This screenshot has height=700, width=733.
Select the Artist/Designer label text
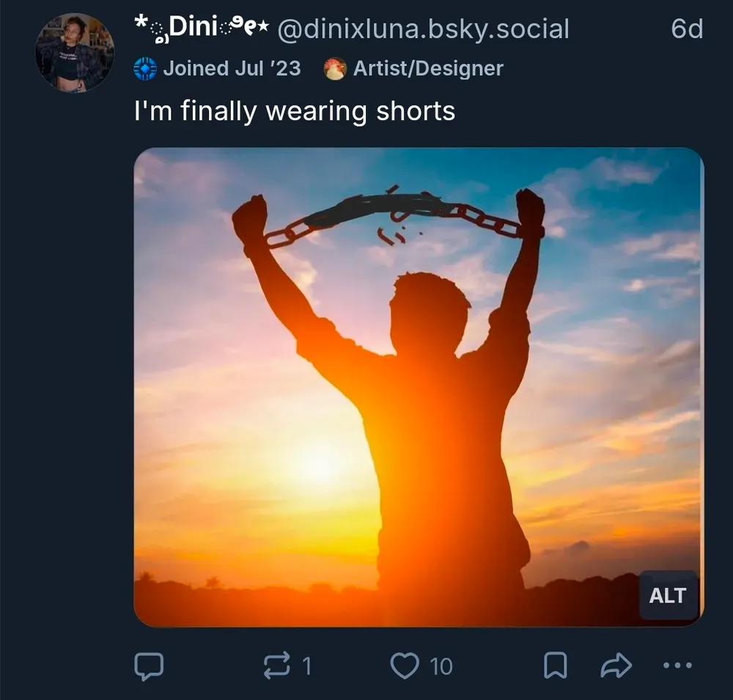point(428,69)
